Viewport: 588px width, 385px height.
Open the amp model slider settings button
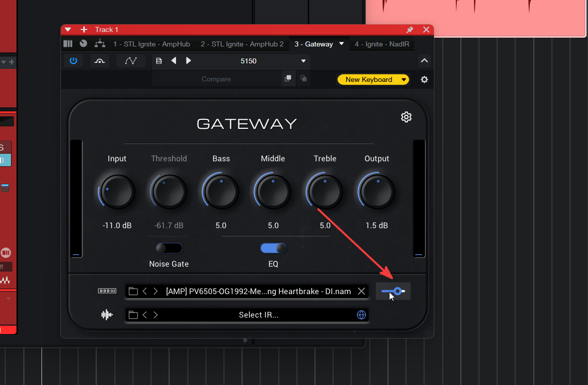(x=393, y=291)
